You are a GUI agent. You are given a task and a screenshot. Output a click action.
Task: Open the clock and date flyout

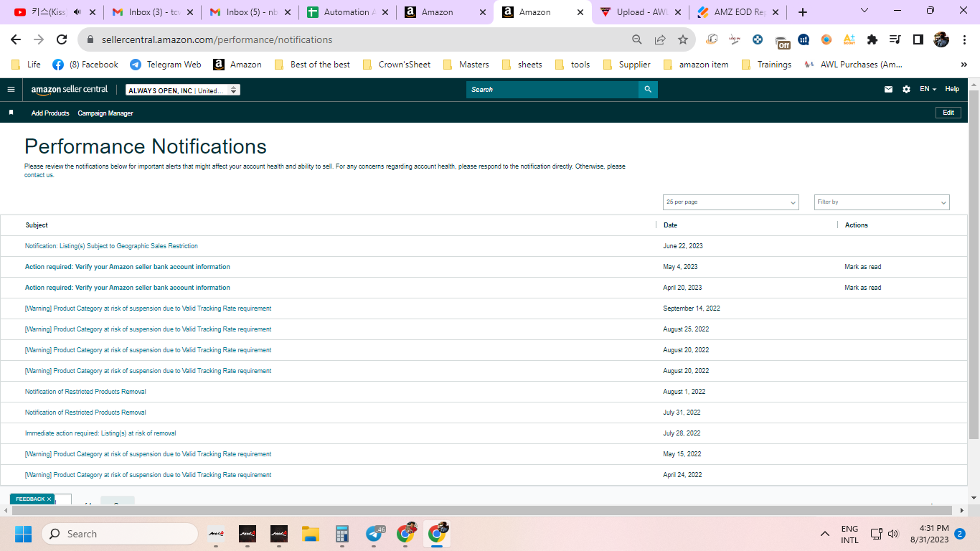pos(929,534)
